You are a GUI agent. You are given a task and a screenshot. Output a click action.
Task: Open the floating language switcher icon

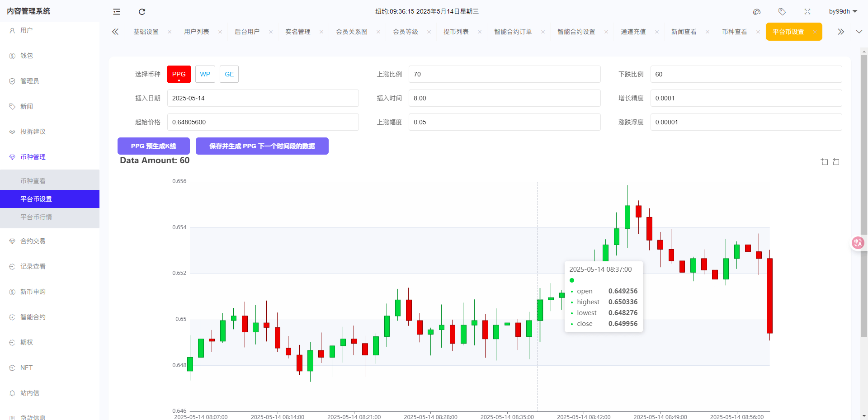[858, 243]
